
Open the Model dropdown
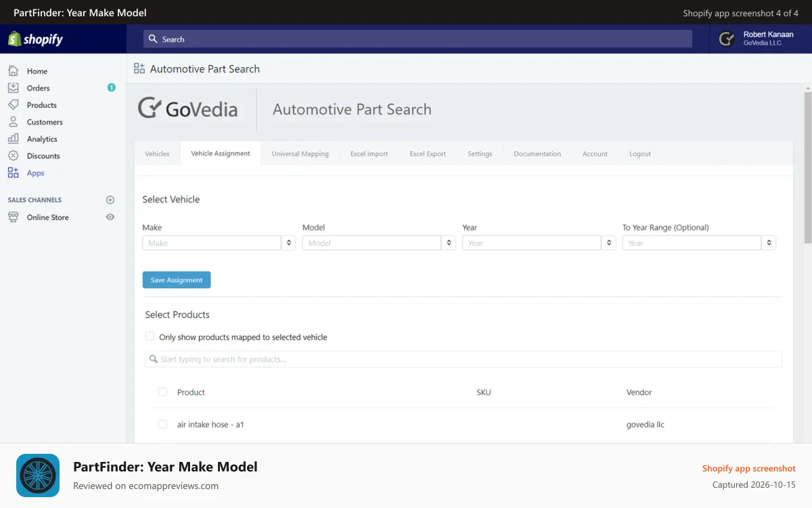pyautogui.click(x=379, y=242)
